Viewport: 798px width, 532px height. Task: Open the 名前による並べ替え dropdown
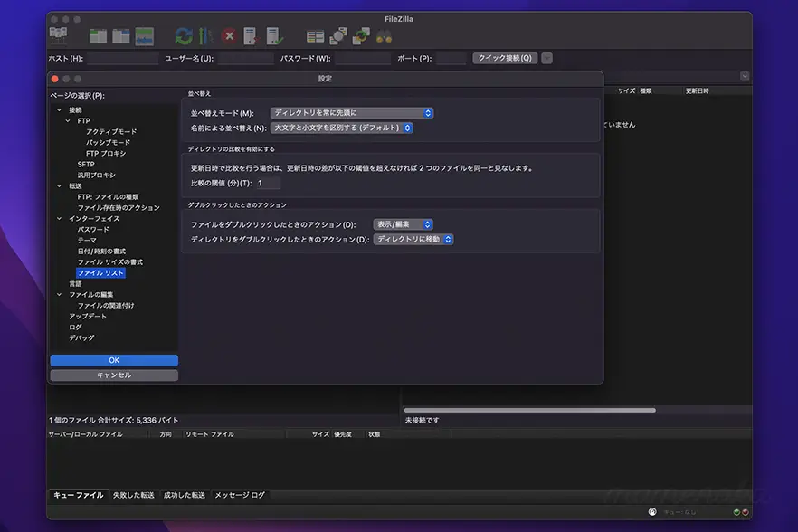coord(342,128)
